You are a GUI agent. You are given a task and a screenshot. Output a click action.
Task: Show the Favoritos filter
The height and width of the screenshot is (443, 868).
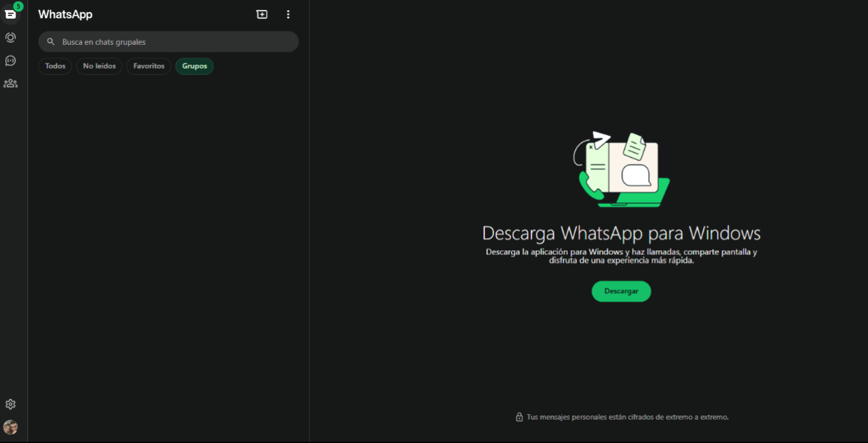(148, 66)
